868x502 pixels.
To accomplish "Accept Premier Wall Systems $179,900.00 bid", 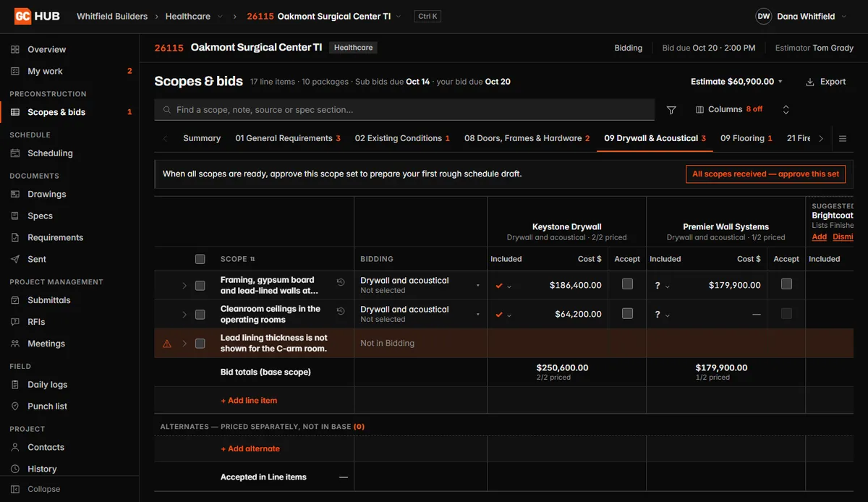I will click(x=786, y=284).
